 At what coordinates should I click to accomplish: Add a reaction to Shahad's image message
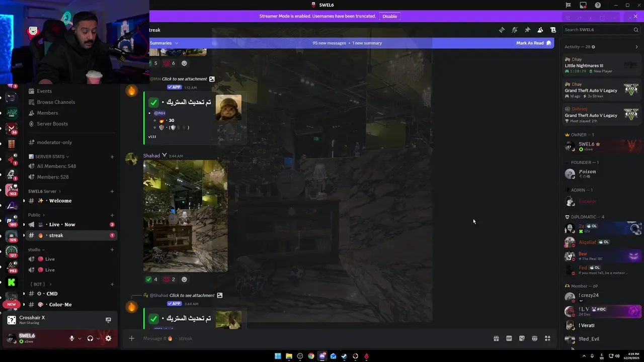pyautogui.click(x=184, y=280)
